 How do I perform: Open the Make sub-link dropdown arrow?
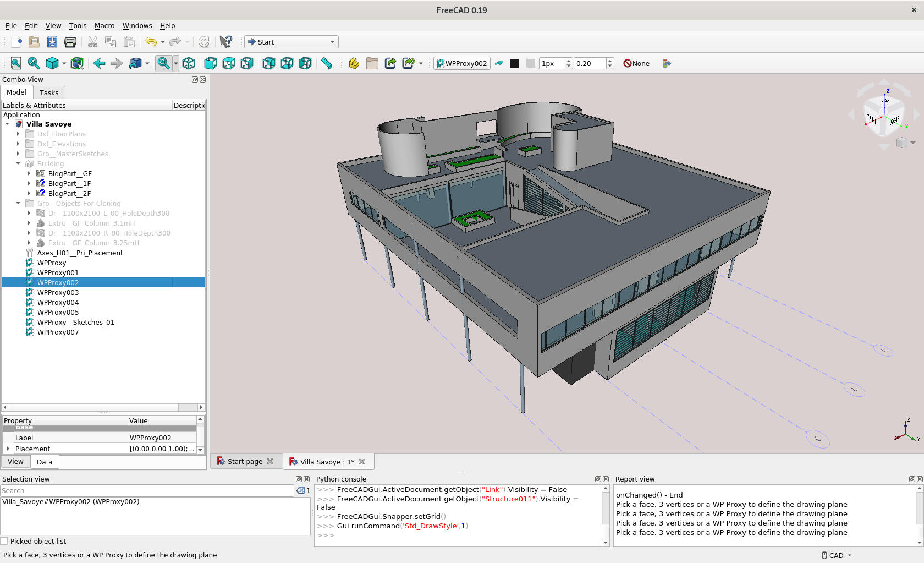(x=421, y=63)
